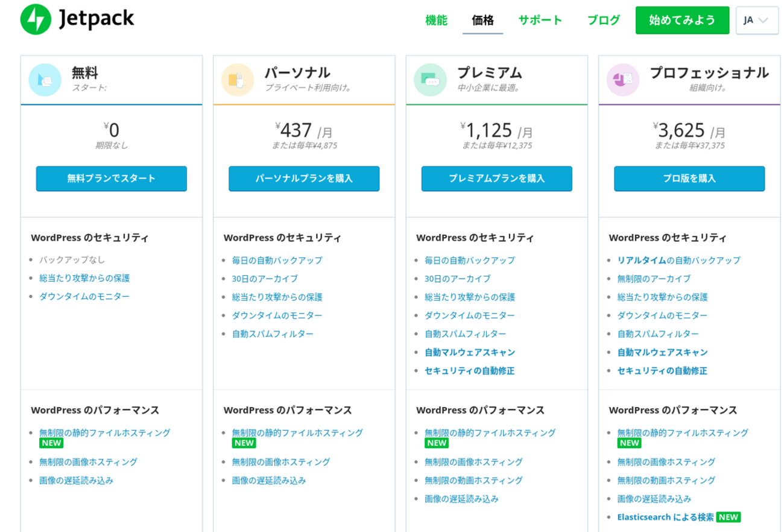Viewport: 784px width, 532px height.
Task: Click the パーソナル plan icon
Action: point(238,80)
